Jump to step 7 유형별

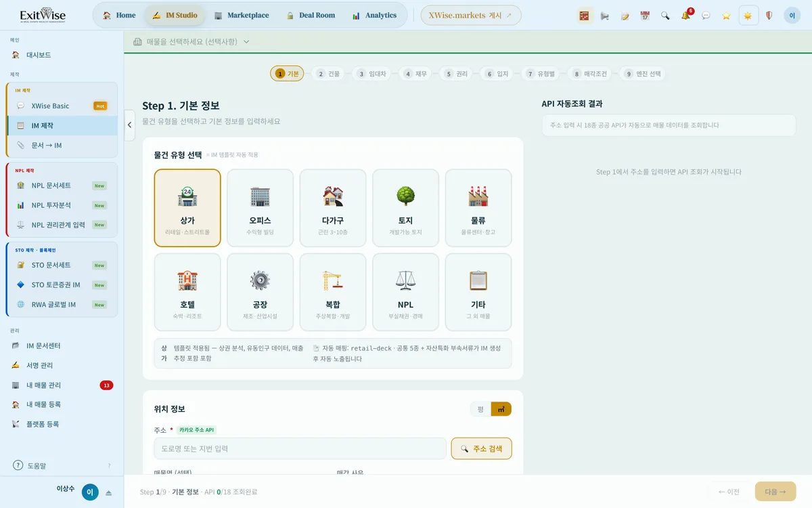(x=541, y=74)
